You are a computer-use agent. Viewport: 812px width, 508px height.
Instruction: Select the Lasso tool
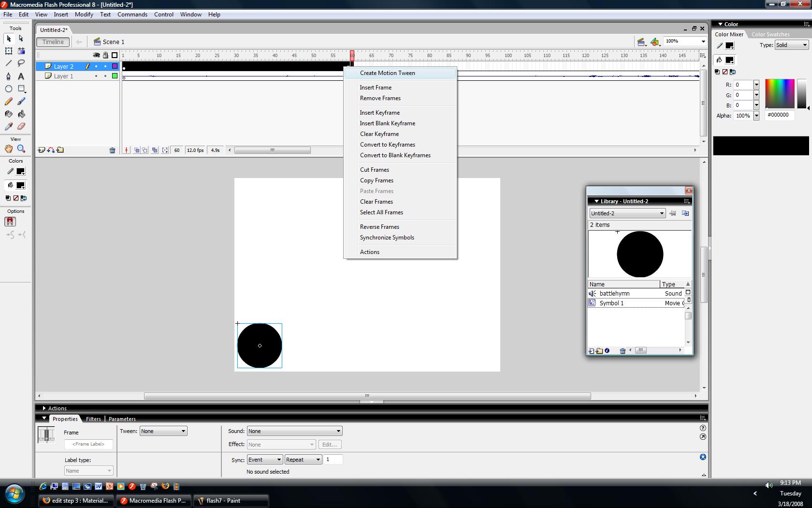point(21,63)
